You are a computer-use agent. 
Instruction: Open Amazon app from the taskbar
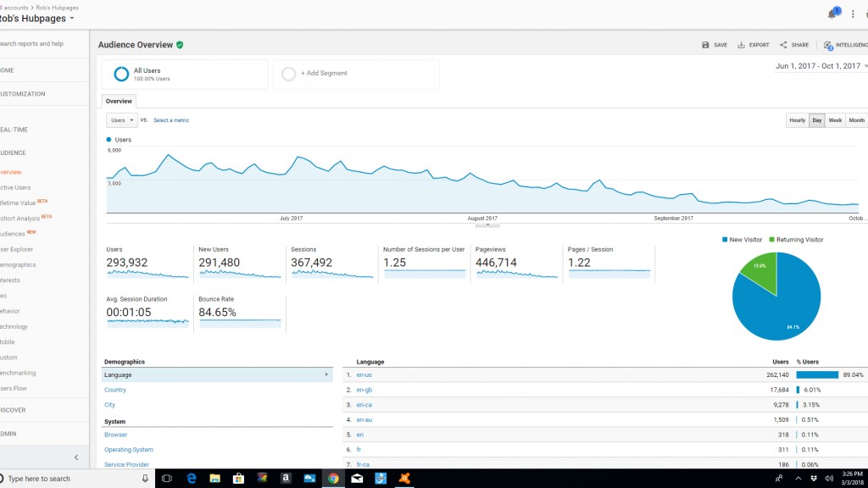(286, 479)
